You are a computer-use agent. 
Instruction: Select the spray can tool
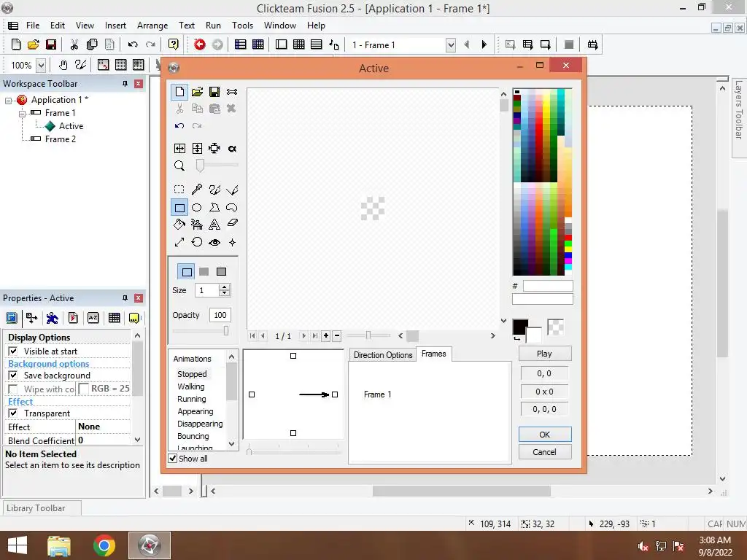(x=197, y=224)
